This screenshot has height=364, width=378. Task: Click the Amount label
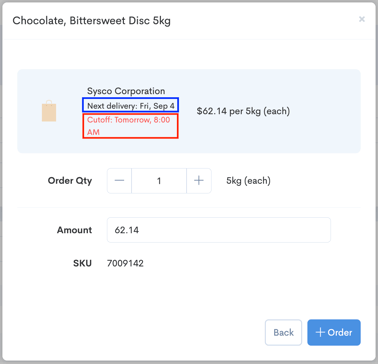(x=74, y=230)
